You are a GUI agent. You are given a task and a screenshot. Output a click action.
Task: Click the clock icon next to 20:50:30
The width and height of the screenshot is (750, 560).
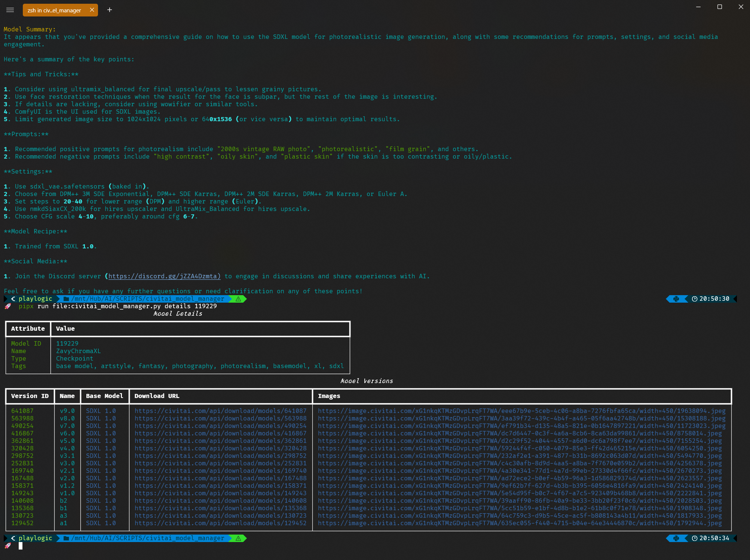pyautogui.click(x=695, y=299)
